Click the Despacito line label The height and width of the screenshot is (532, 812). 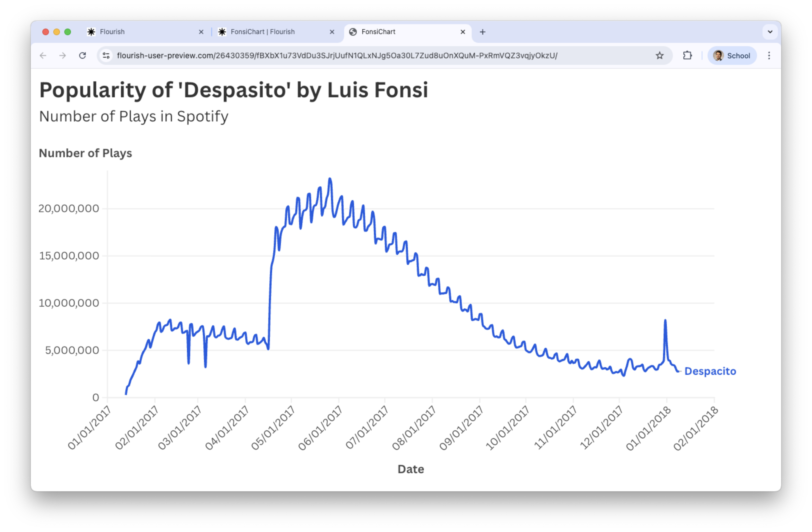coord(710,371)
